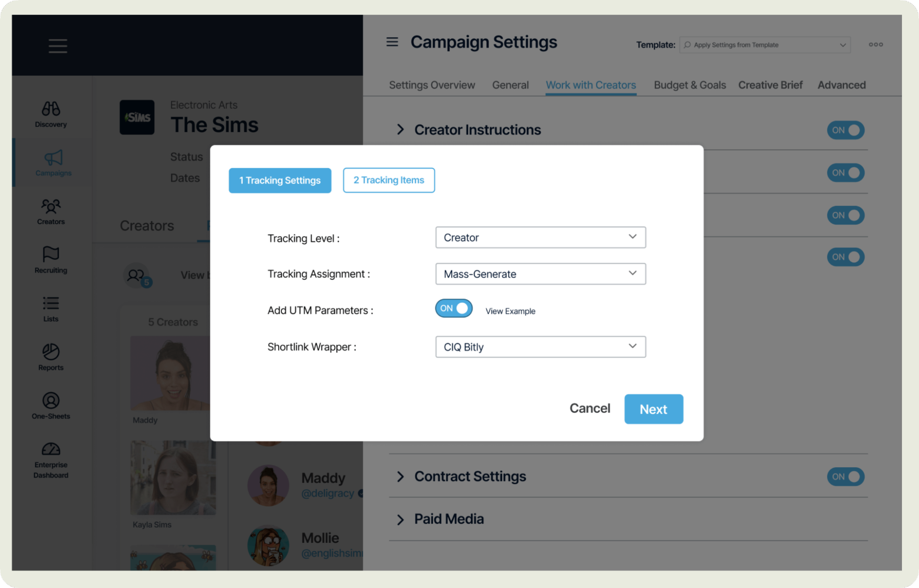Open the Discovery binoculars icon
This screenshot has height=588, width=919.
tap(51, 109)
